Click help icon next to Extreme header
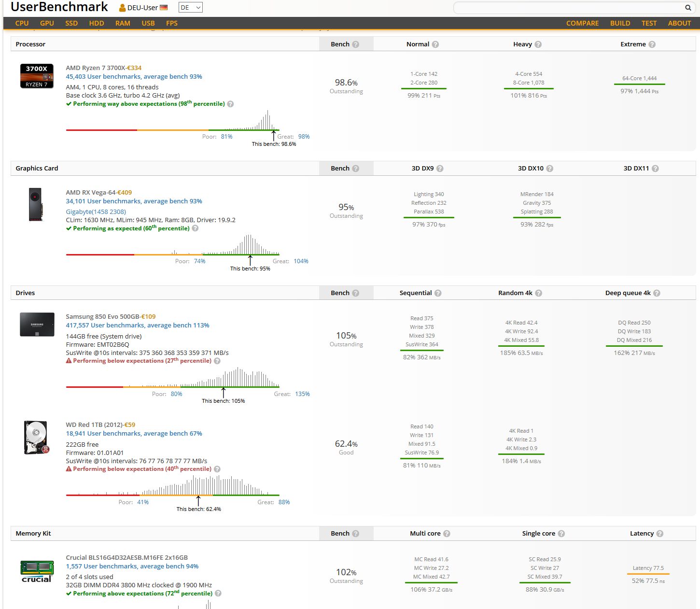Image resolution: width=700 pixels, height=609 pixels. (652, 44)
